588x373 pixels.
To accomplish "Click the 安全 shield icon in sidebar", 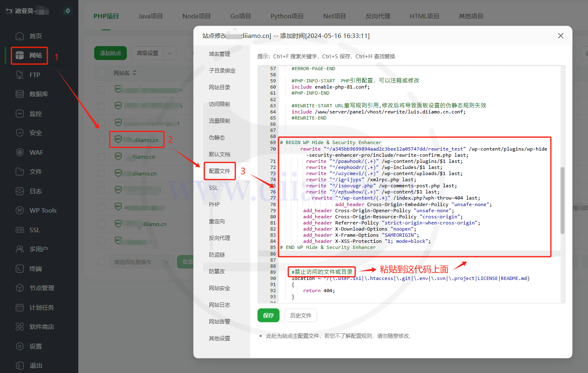I will pos(20,133).
